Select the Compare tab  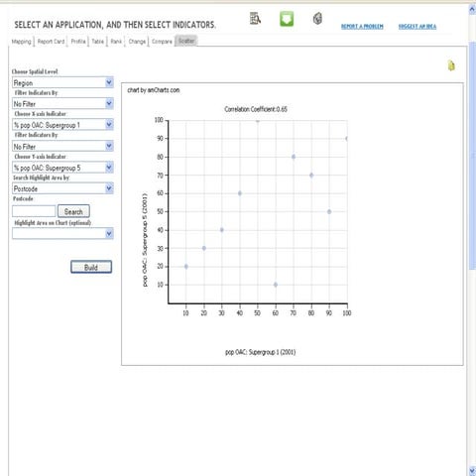pyautogui.click(x=162, y=42)
